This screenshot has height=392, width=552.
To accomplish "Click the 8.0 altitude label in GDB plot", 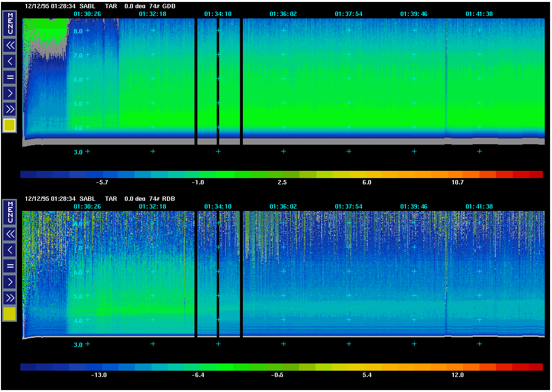I will (78, 31).
